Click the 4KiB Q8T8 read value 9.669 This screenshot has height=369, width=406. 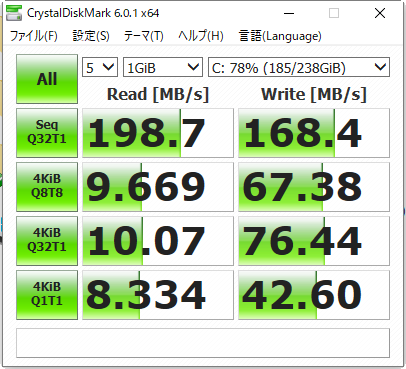coord(158,187)
